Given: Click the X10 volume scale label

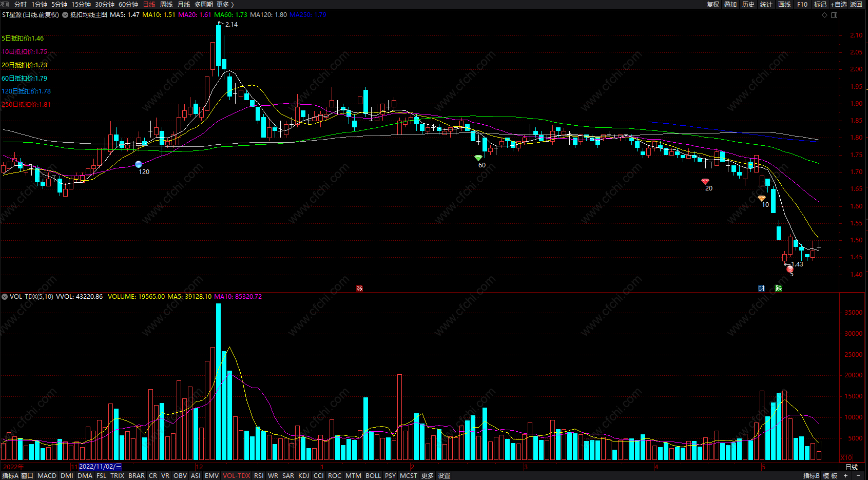Looking at the screenshot, I should click(x=846, y=457).
